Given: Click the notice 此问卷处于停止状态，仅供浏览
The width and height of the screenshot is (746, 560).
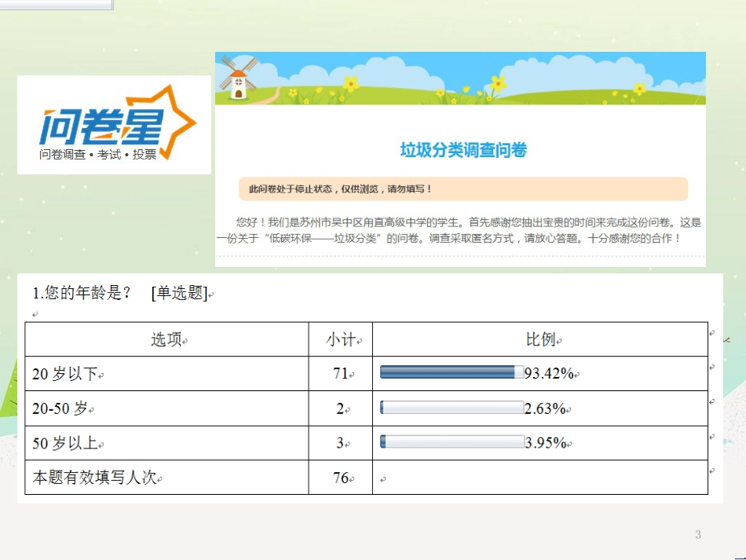Looking at the screenshot, I should coord(463,188).
